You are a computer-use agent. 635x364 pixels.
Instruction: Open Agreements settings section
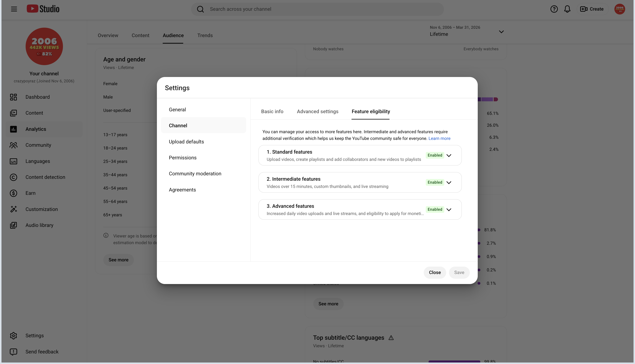(x=203, y=190)
